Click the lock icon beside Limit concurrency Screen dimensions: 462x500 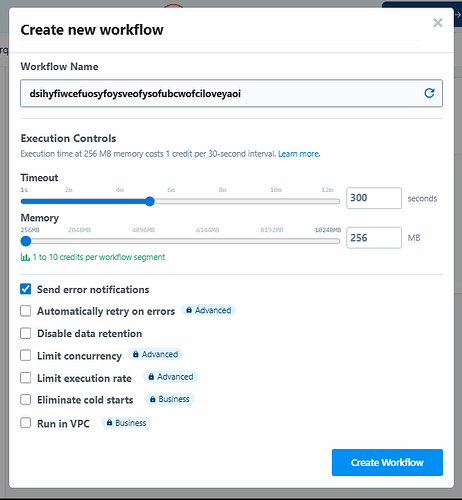[x=136, y=354]
